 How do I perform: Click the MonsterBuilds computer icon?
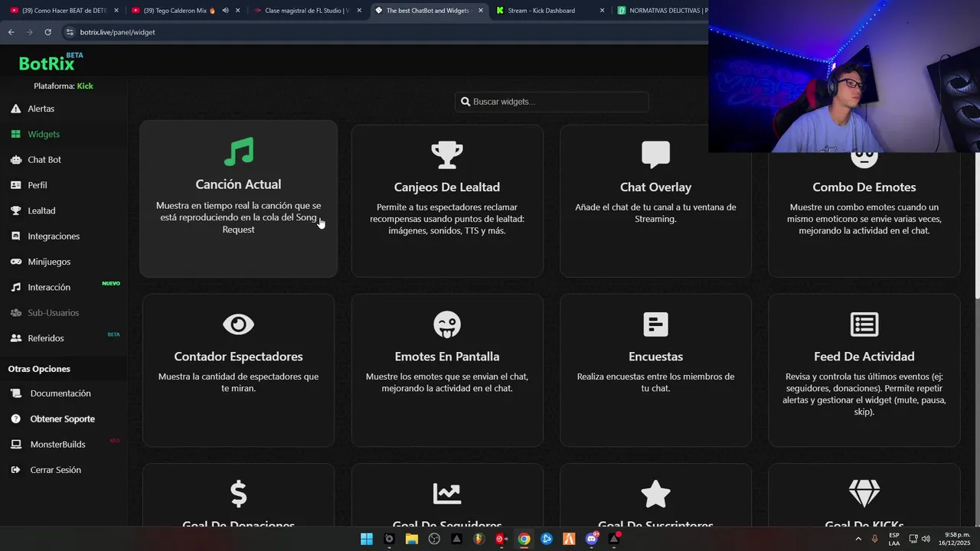(16, 444)
